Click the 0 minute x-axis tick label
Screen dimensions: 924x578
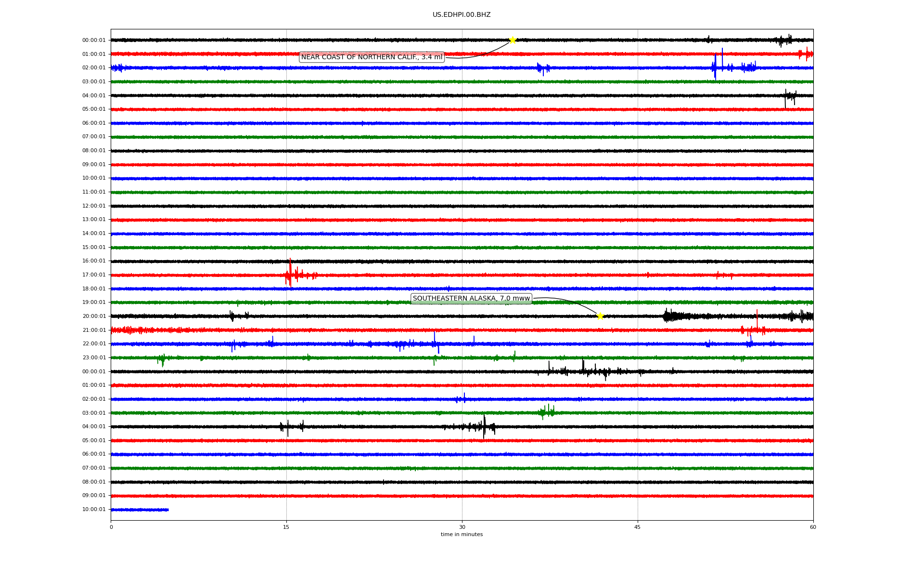tap(111, 527)
